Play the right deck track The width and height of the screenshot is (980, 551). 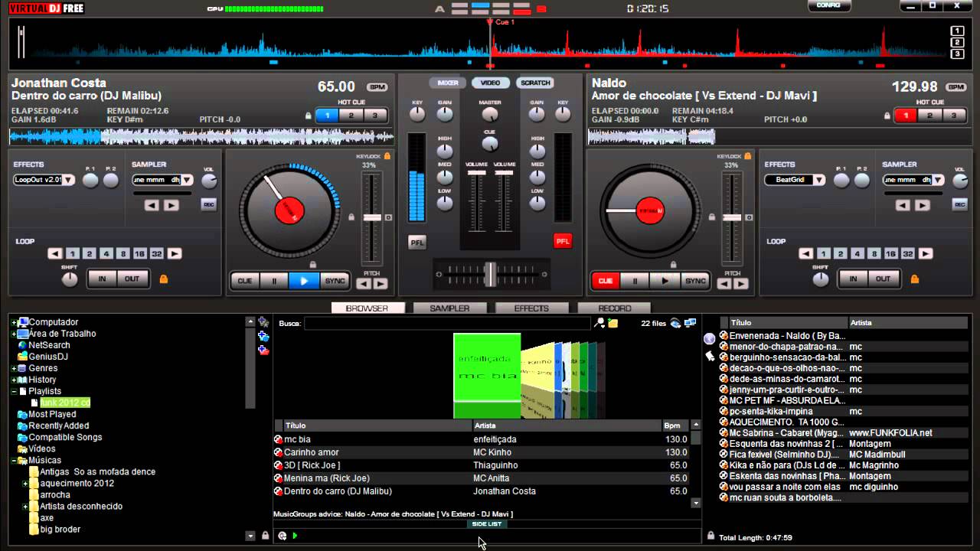pyautogui.click(x=665, y=281)
